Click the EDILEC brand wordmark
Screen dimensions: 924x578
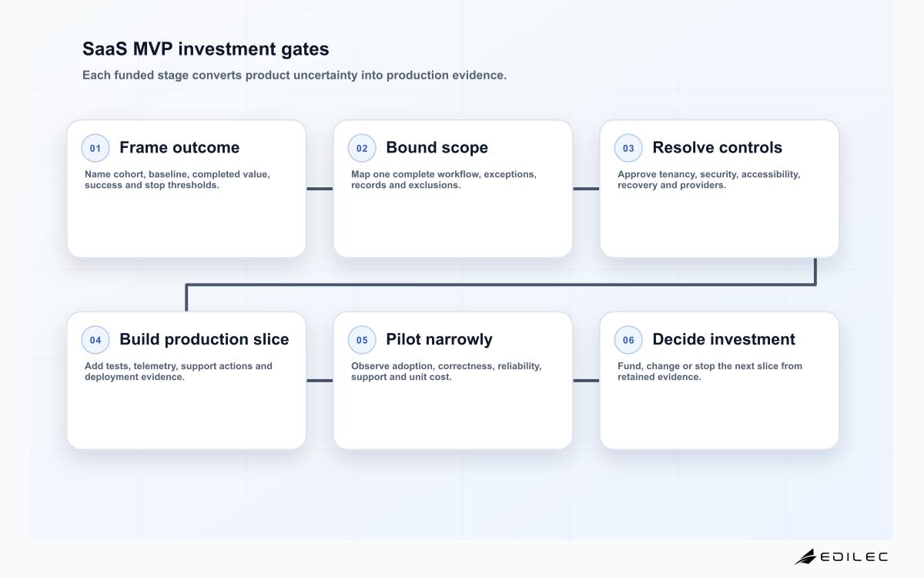(x=855, y=556)
